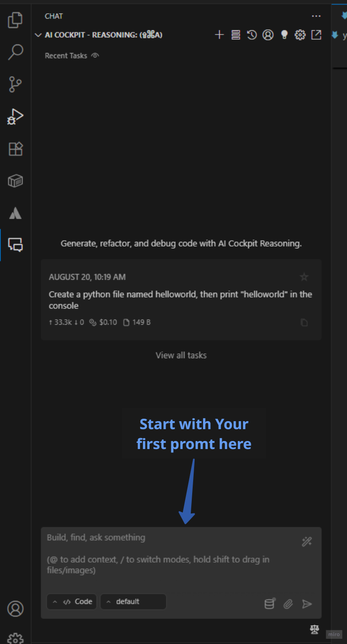Open the chat panel more actions menu

pyautogui.click(x=316, y=16)
